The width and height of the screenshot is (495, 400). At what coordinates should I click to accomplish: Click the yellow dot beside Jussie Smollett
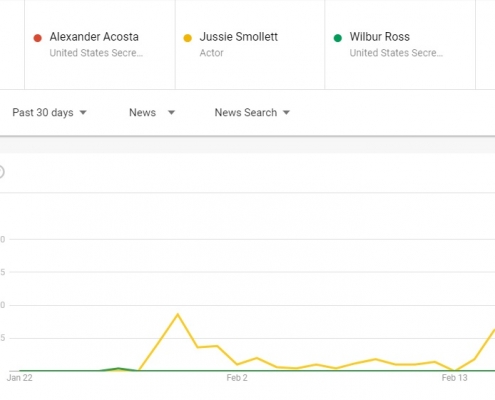(x=188, y=38)
